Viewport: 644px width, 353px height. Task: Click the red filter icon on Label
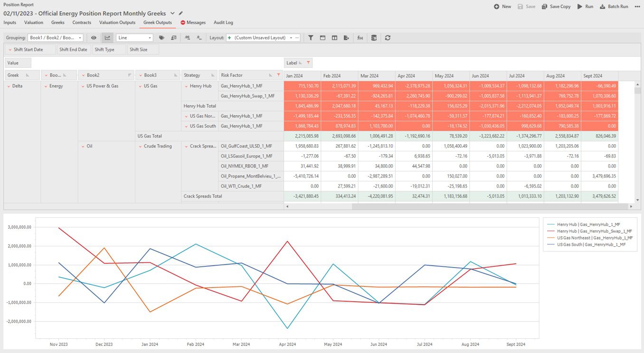pyautogui.click(x=309, y=63)
